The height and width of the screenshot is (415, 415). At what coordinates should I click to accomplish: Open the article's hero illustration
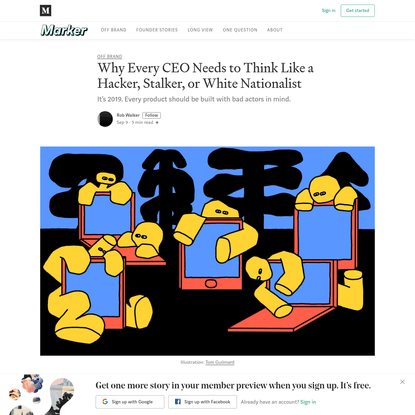(207, 251)
